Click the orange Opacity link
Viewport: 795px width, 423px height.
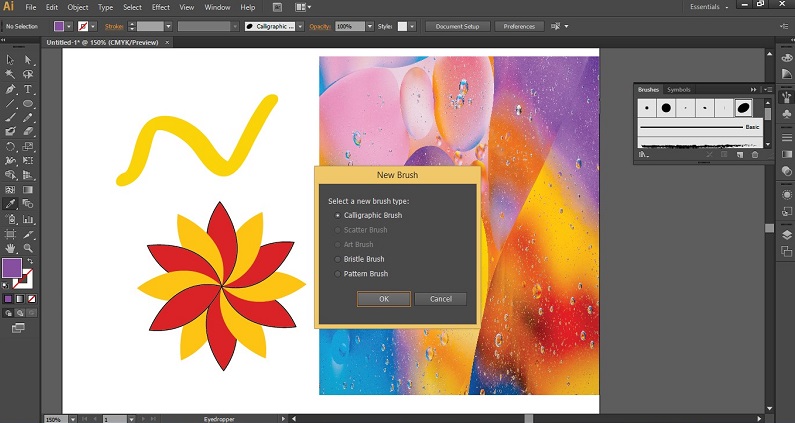[319, 26]
